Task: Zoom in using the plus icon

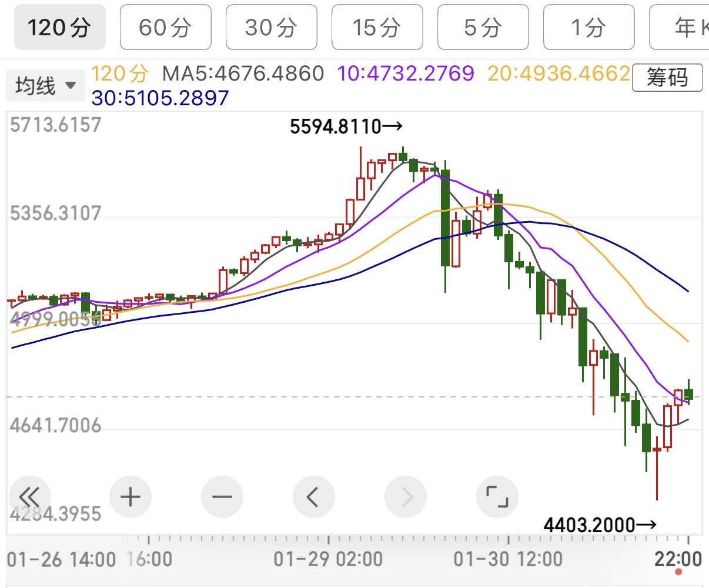Action: pyautogui.click(x=131, y=497)
